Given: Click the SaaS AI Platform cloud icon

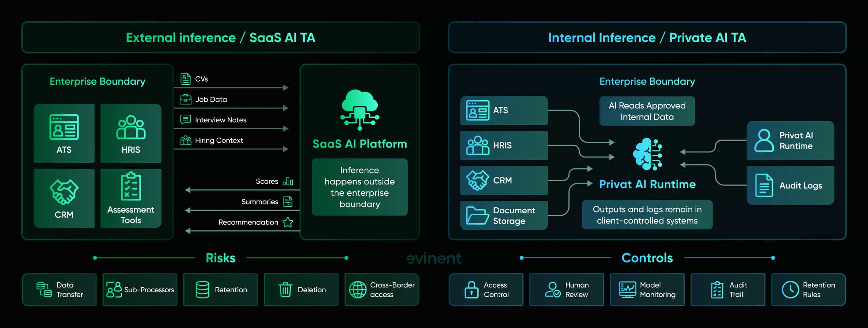Looking at the screenshot, I should tap(360, 110).
